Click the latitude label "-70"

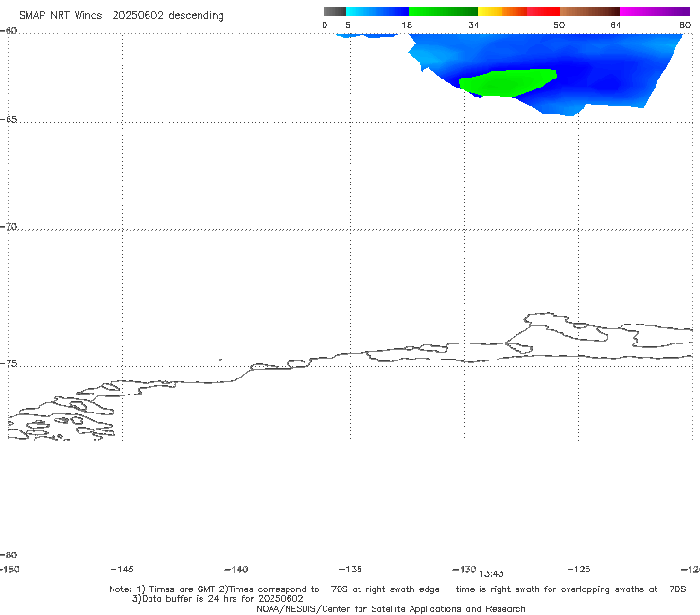point(9,227)
